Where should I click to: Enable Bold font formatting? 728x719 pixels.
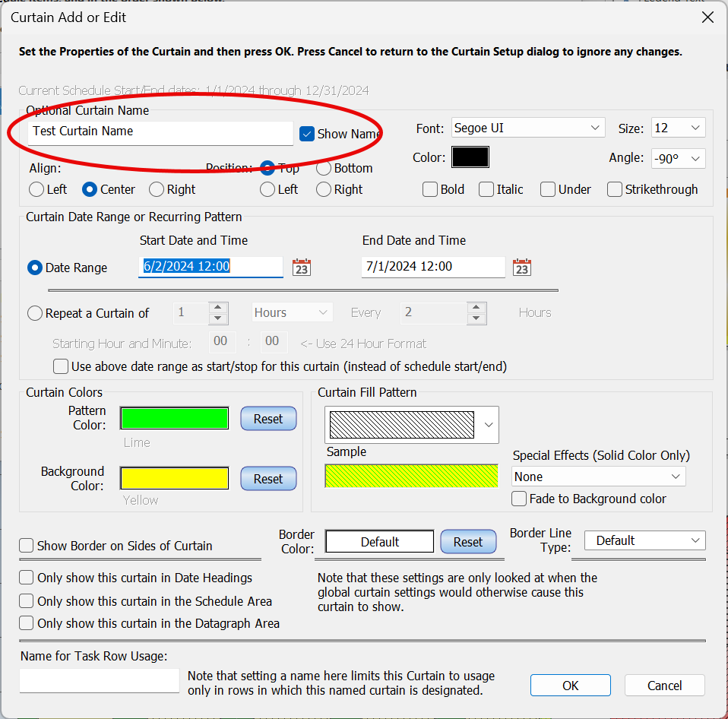click(429, 189)
